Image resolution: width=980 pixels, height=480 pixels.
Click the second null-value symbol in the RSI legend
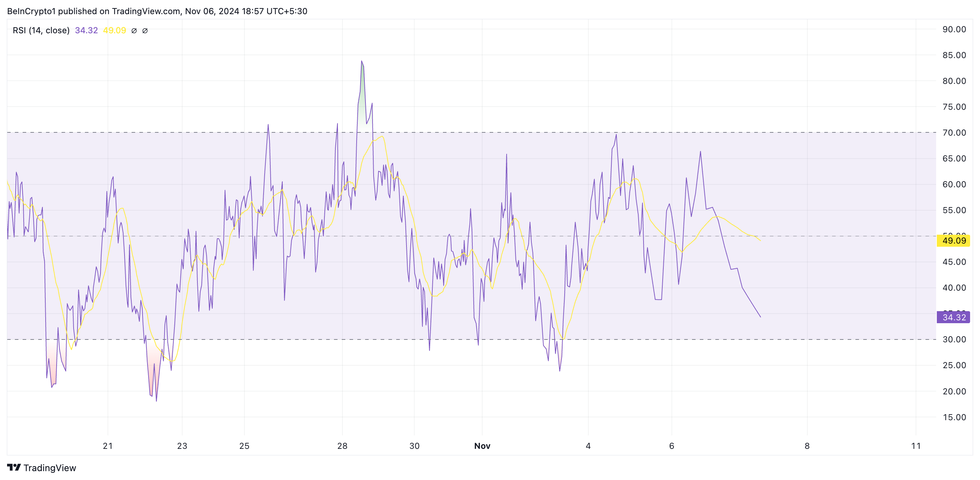pyautogui.click(x=145, y=31)
